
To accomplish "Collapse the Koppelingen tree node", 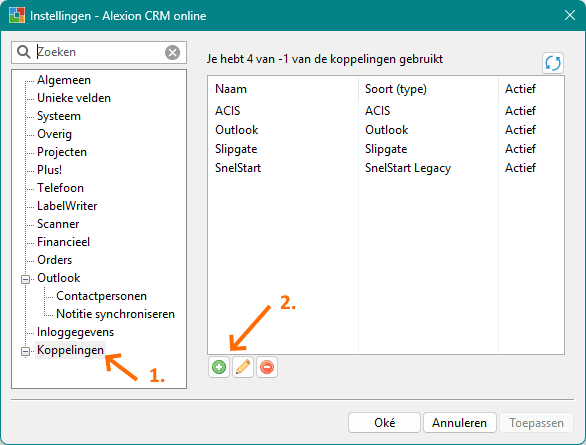I will 25,351.
